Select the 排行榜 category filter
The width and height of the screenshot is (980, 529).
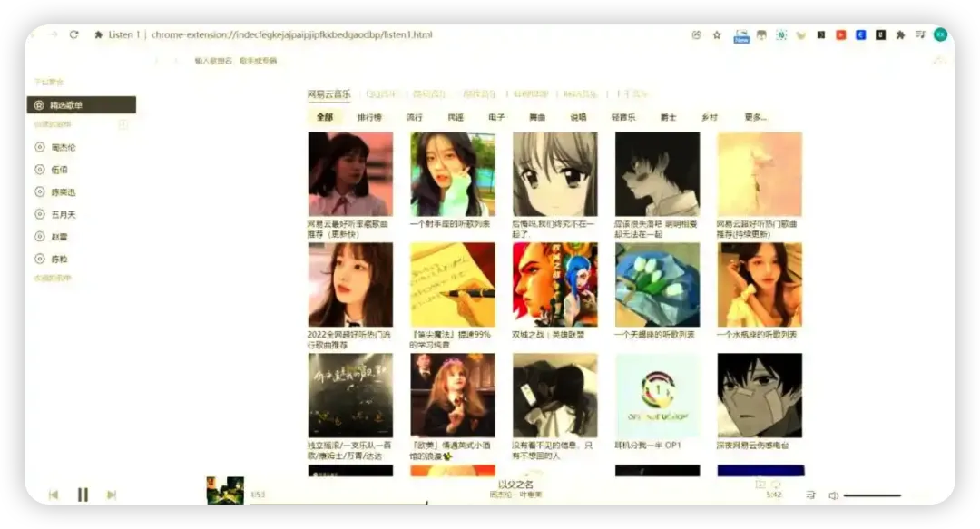point(369,117)
